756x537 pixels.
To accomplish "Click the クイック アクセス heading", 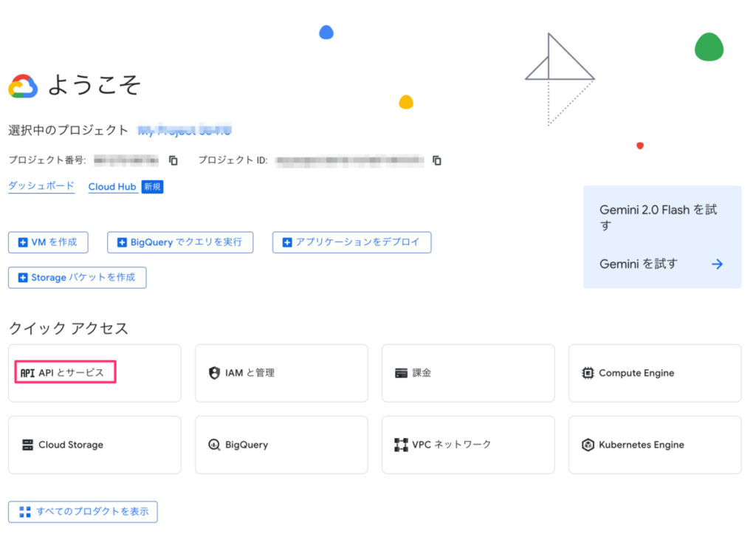I will [69, 328].
